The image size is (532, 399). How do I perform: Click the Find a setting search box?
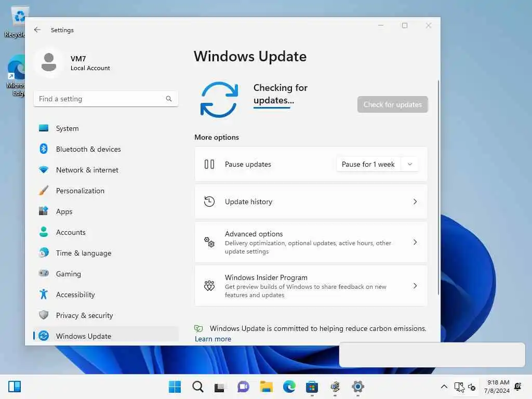coord(106,99)
